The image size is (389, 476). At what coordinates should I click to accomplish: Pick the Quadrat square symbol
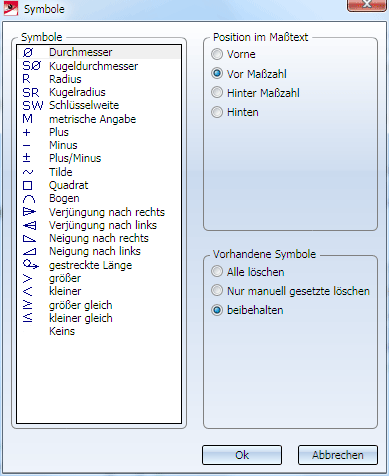coord(99,185)
